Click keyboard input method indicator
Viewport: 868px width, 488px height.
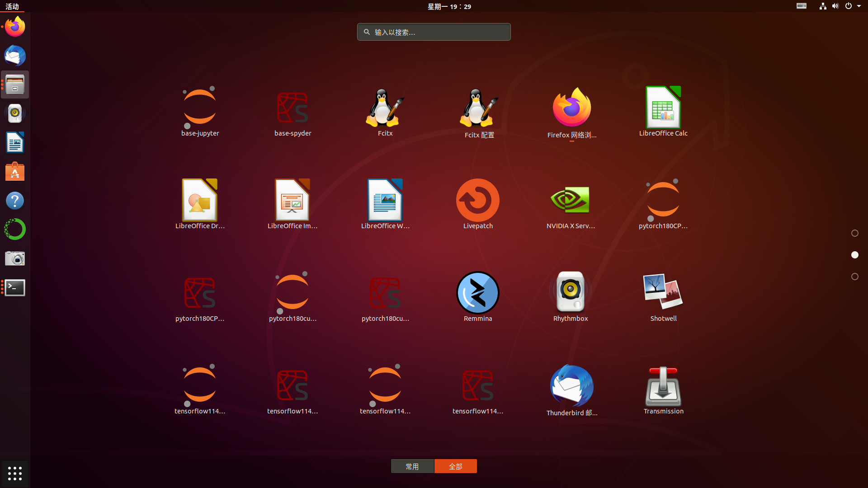pyautogui.click(x=802, y=6)
